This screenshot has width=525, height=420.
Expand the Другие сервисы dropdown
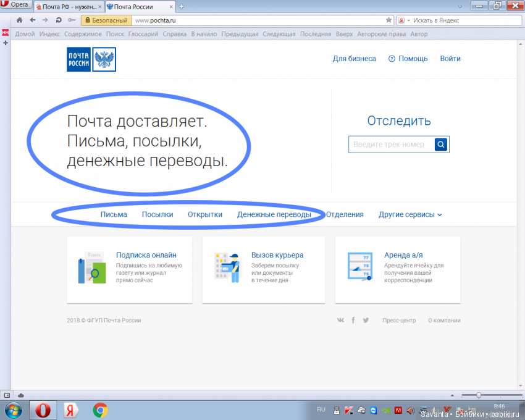click(410, 215)
